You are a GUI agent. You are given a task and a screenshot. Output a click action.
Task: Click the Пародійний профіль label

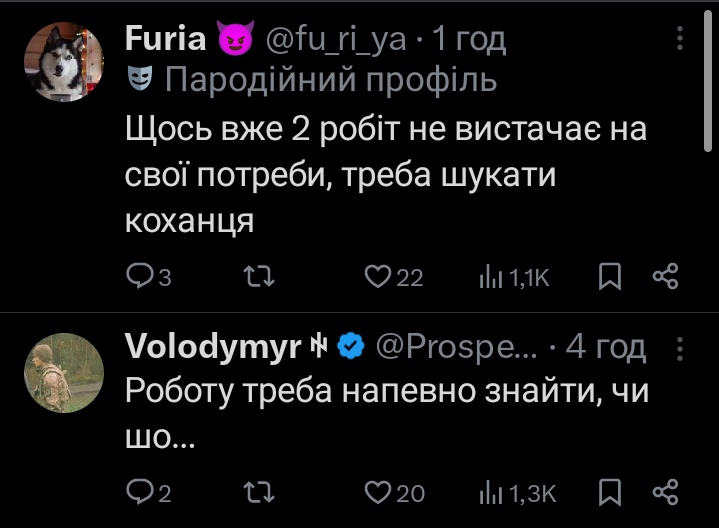tap(331, 79)
